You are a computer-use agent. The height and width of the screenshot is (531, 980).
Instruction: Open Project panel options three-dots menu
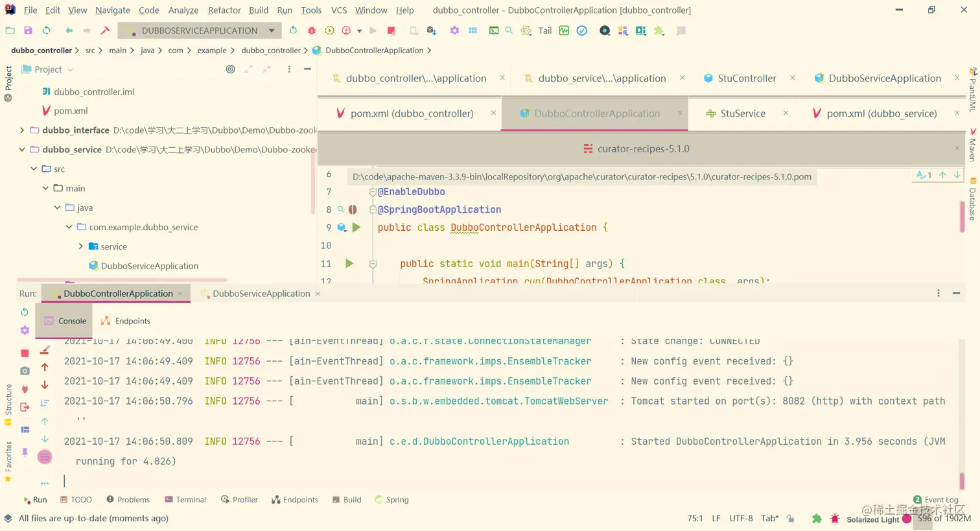point(289,69)
